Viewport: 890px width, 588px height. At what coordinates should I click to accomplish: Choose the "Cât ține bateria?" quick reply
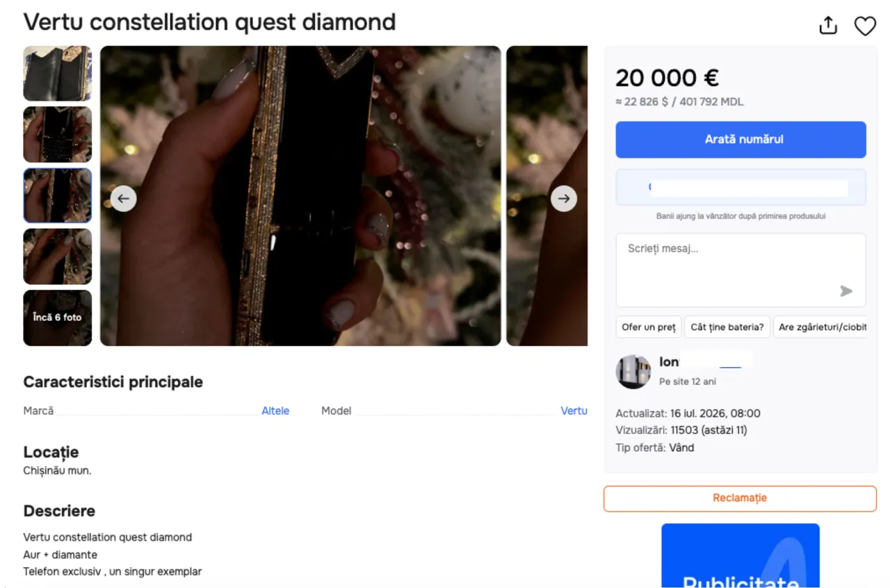[x=727, y=327]
